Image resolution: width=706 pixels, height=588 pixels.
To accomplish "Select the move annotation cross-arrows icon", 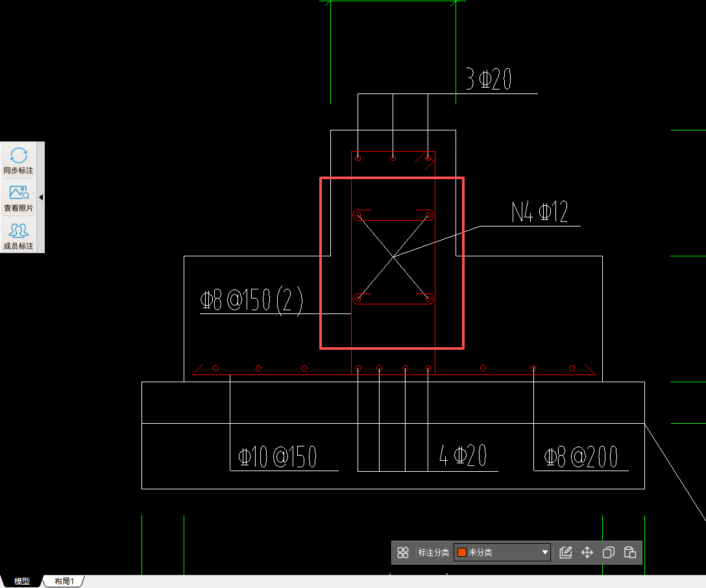I will [587, 552].
